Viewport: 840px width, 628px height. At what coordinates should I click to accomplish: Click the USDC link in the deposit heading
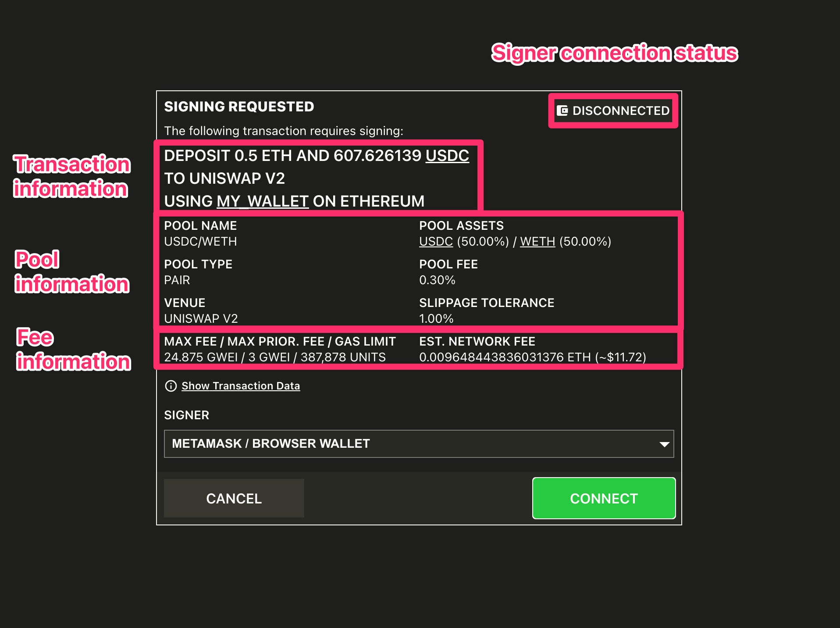[x=447, y=156]
